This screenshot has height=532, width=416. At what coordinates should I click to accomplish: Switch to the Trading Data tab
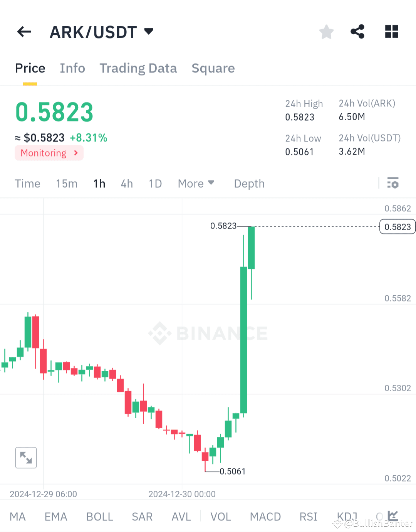point(138,68)
